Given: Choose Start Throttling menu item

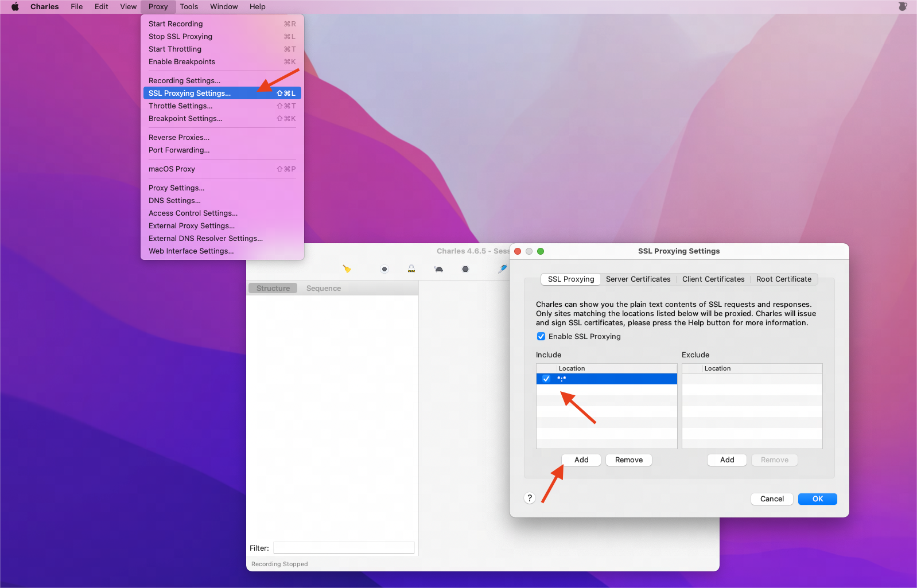Looking at the screenshot, I should (222, 49).
